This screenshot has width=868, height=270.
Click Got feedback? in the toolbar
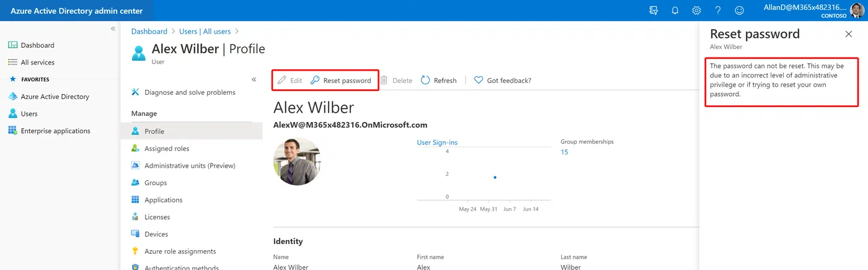[x=502, y=81]
